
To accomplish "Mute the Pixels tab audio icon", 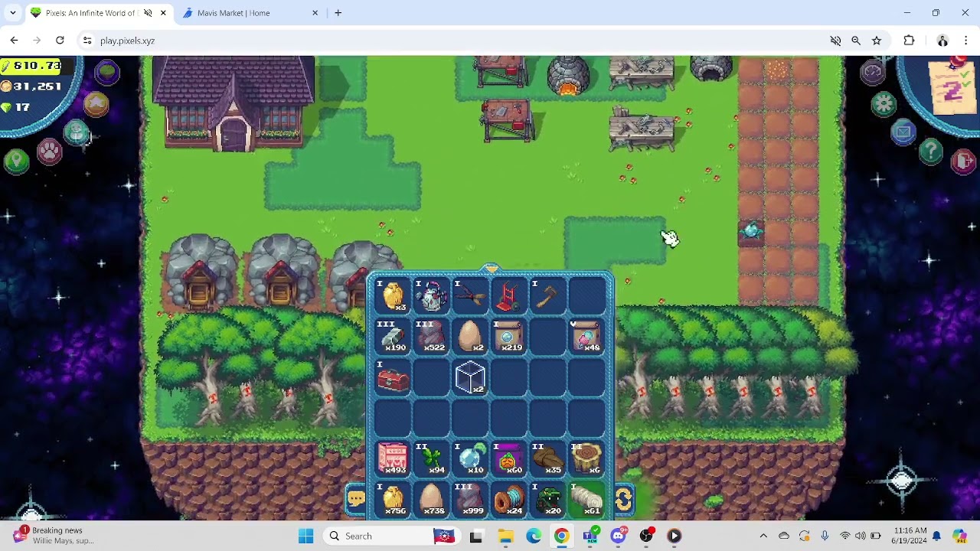I will [148, 13].
